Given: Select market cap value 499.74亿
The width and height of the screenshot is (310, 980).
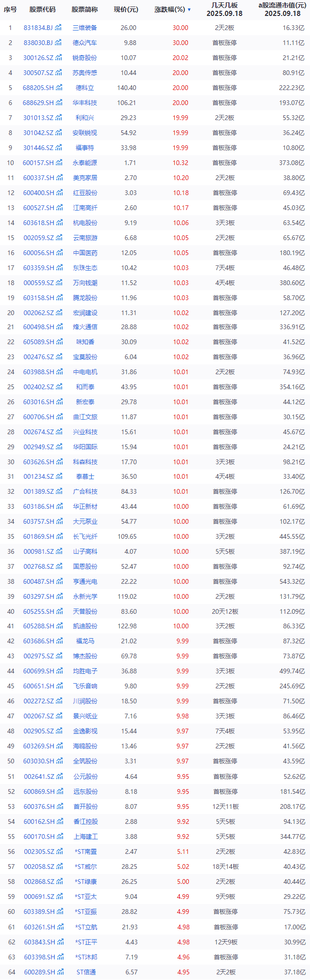Looking at the screenshot, I should click(292, 671).
